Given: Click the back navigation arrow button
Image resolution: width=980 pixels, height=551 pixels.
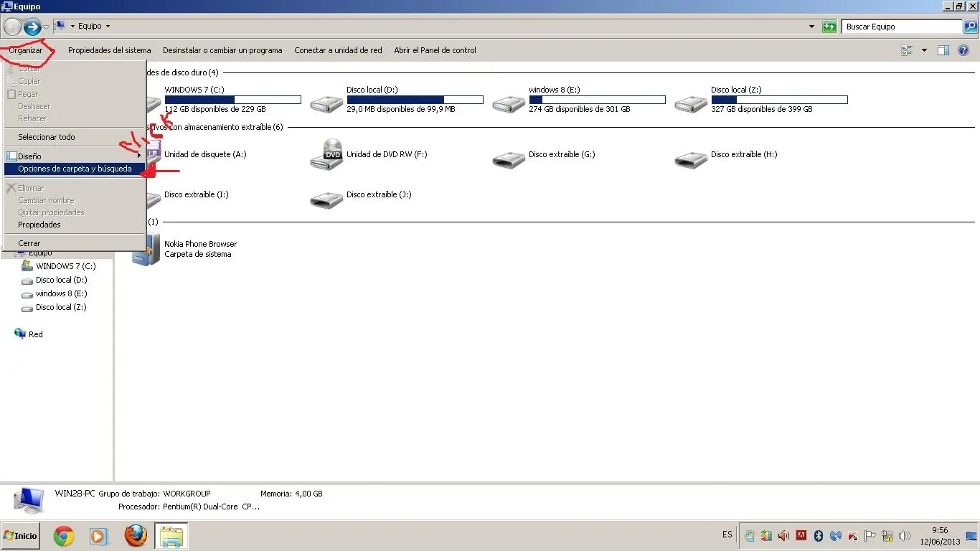Looking at the screenshot, I should 12,27.
